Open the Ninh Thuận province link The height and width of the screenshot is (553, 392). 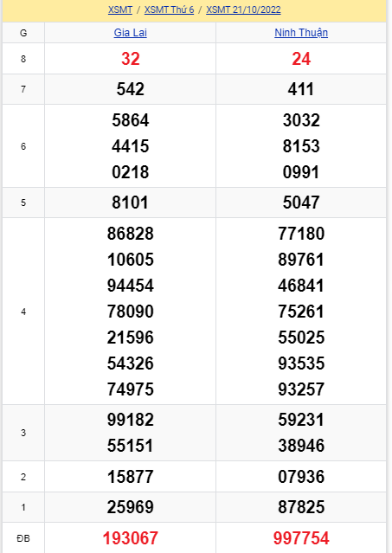tap(301, 32)
